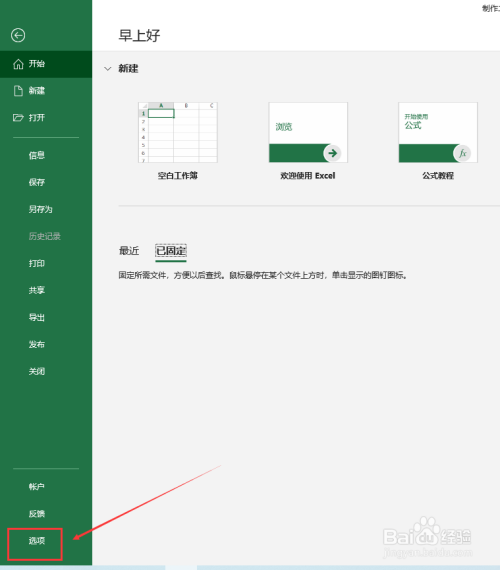Click the 公式教程 label
The width and height of the screenshot is (500, 570).
pos(438,176)
